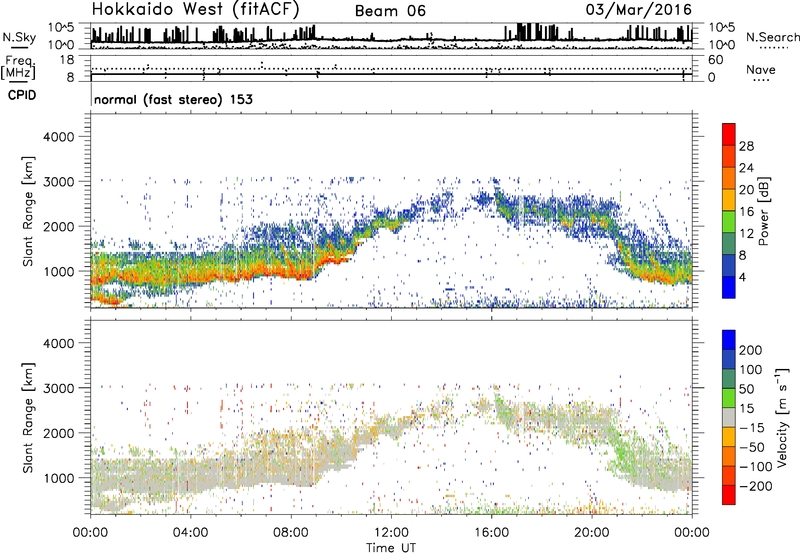Click the "18" frequency axis value

pos(67,60)
